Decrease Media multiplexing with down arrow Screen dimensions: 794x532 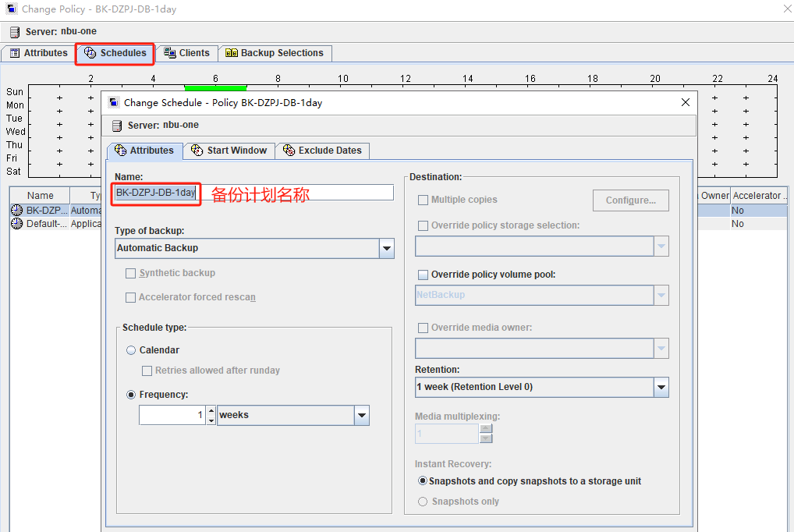coord(486,438)
